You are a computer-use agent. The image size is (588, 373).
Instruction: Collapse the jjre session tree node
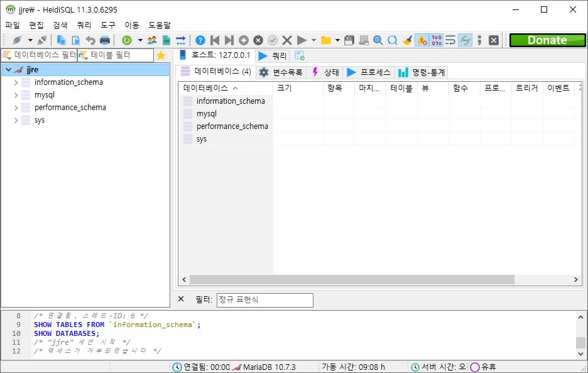pos(8,69)
